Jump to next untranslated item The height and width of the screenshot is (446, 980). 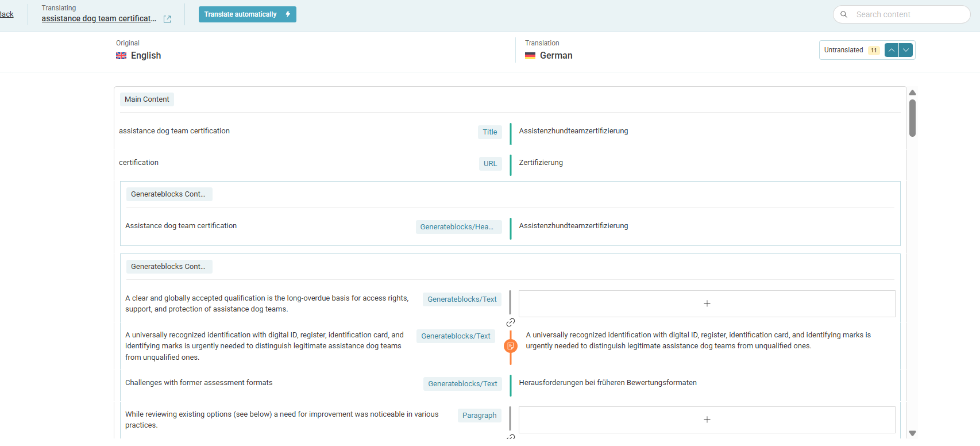tap(906, 50)
